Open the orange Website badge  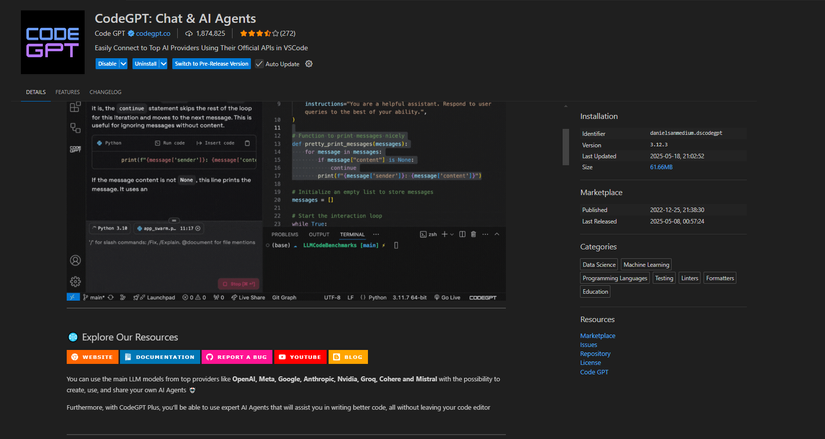pyautogui.click(x=92, y=357)
